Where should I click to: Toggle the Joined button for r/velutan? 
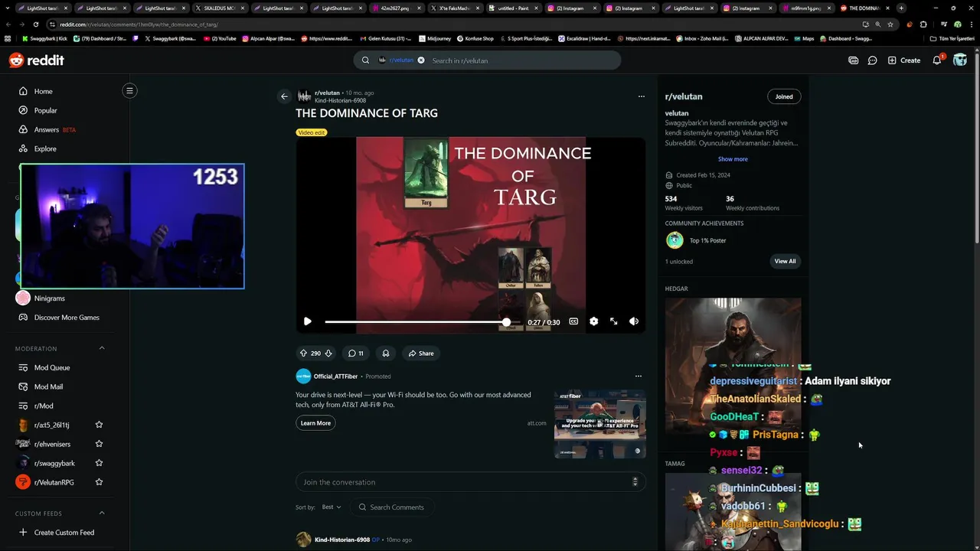click(784, 96)
